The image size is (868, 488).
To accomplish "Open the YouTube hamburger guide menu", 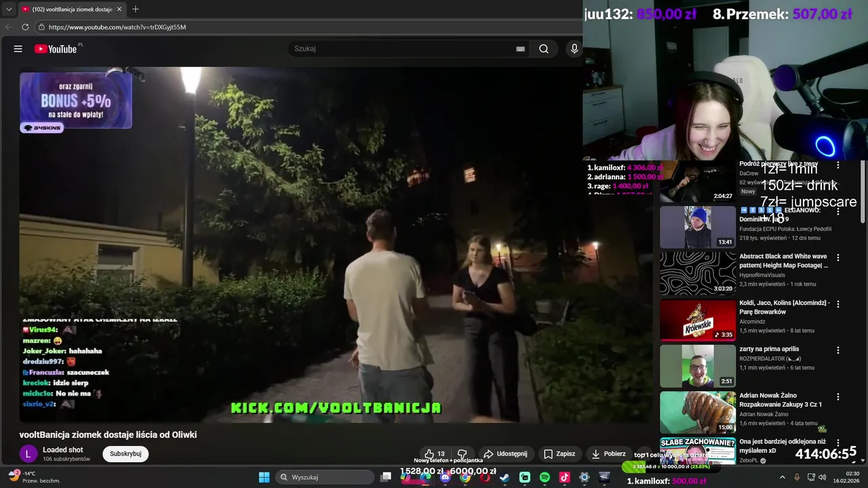I will point(18,49).
